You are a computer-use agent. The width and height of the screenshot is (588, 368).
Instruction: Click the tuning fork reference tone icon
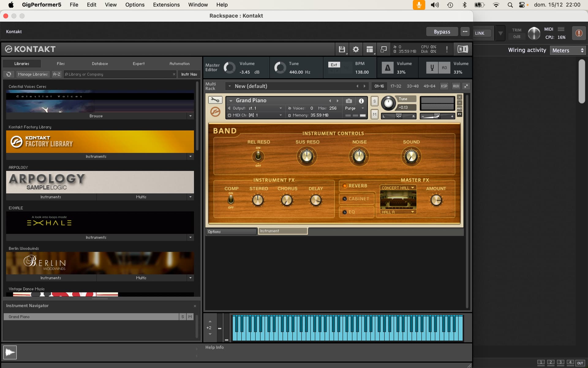click(x=432, y=68)
